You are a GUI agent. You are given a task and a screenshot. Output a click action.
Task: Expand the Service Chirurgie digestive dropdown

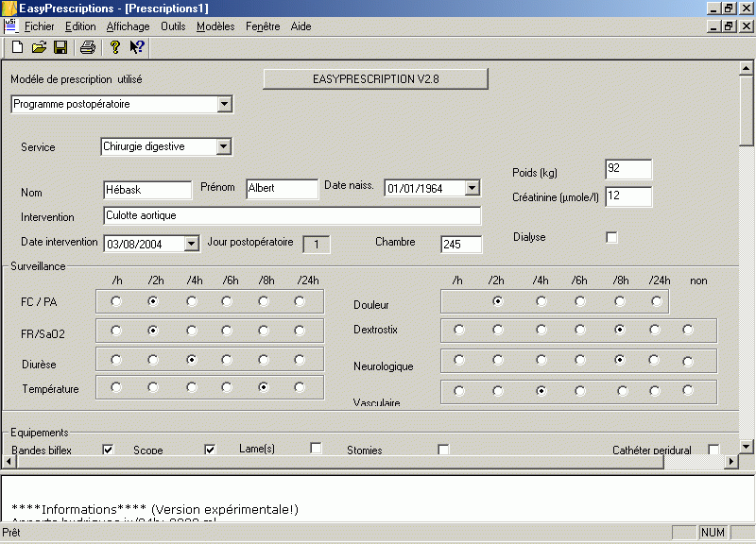pos(223,146)
